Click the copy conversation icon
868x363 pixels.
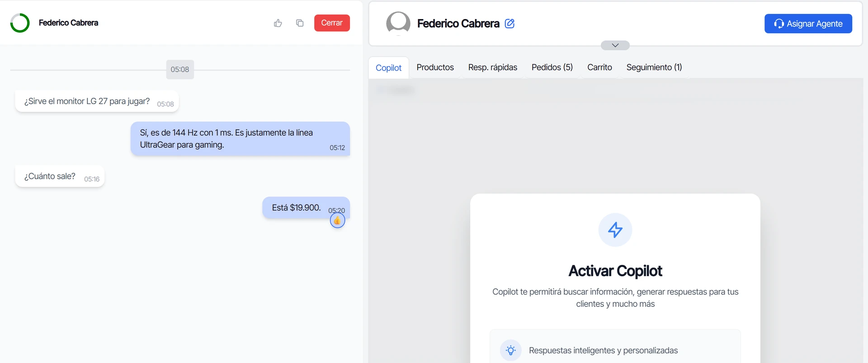click(300, 23)
